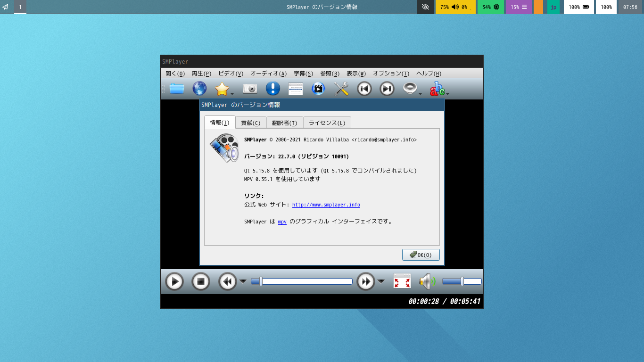
Task: Click the 07:56 clock
Action: [630, 7]
